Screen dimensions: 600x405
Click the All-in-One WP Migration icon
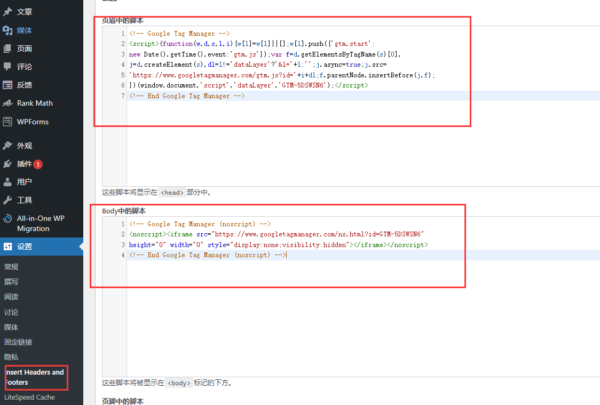pos(7,219)
